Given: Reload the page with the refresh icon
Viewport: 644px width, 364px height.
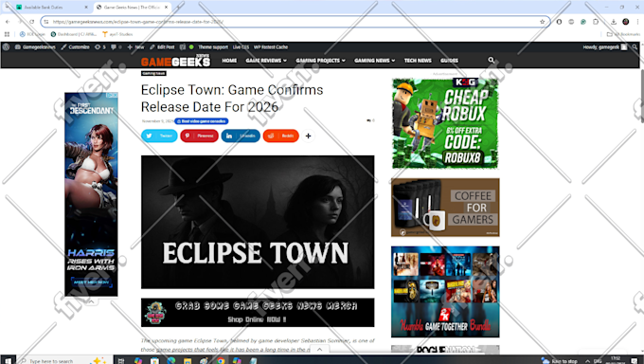Looking at the screenshot, I should [x=31, y=22].
